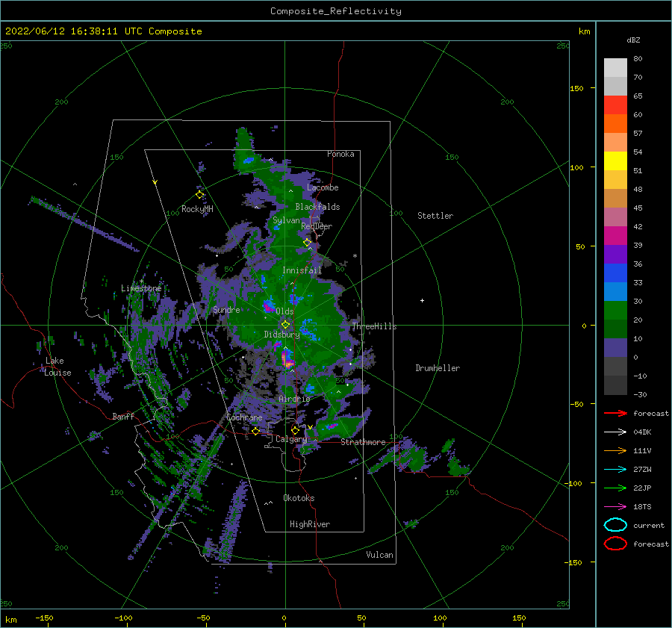Select the magenta swatch between 42 and 39

click(615, 236)
